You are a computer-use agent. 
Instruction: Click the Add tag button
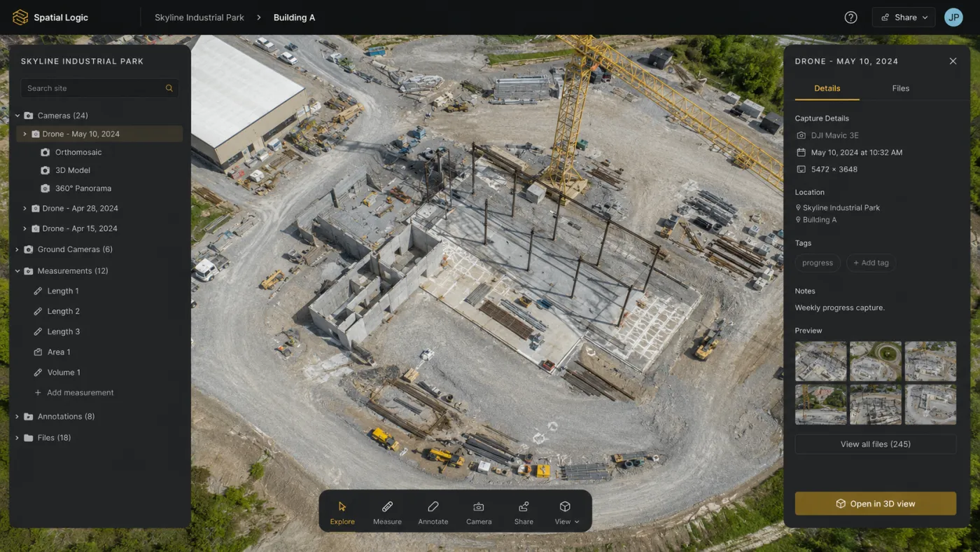click(x=871, y=263)
